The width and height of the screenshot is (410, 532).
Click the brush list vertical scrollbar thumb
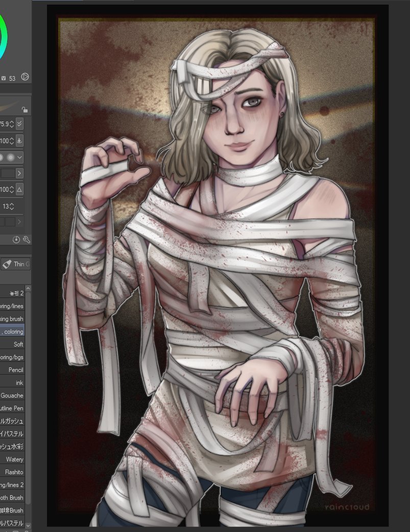28,397
